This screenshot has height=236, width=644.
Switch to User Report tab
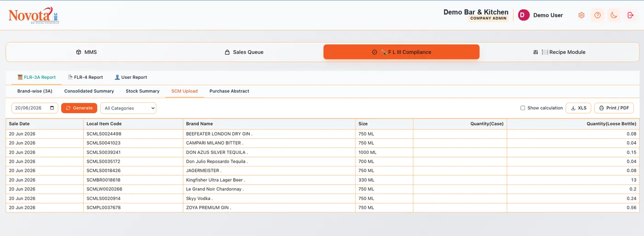pos(131,77)
